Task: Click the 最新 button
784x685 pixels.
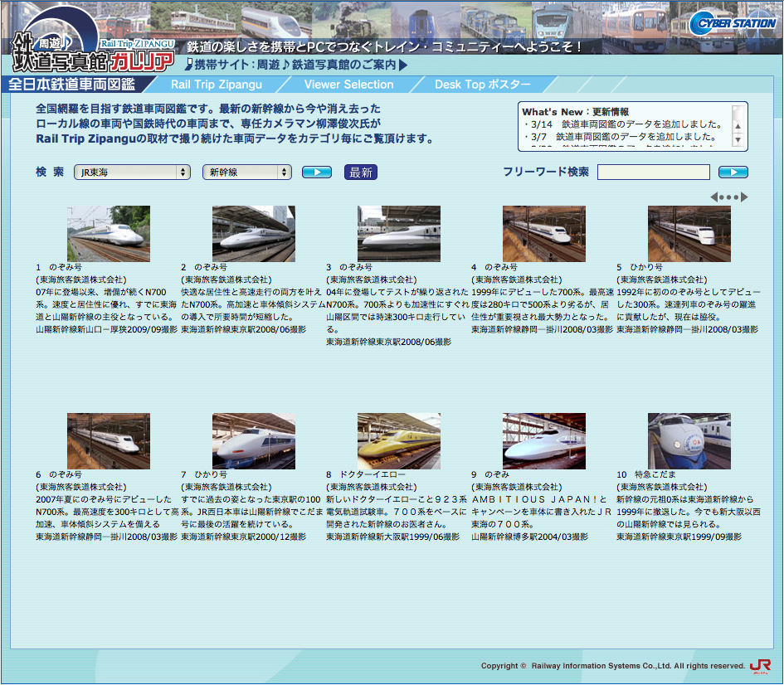Action: [x=361, y=172]
